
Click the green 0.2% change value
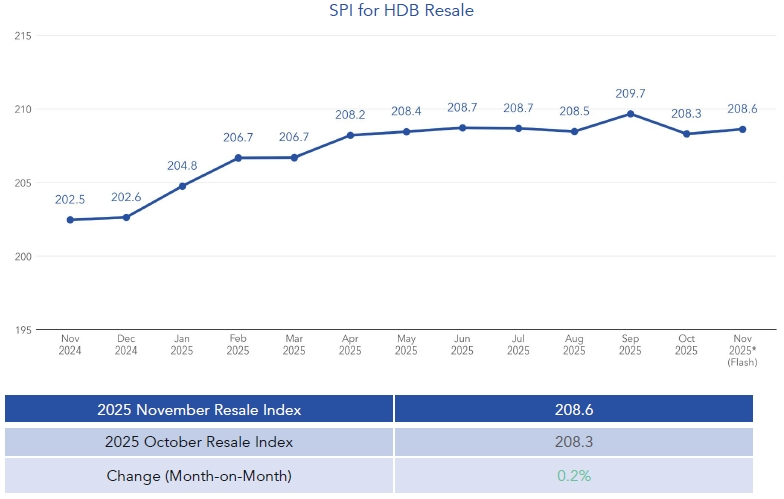click(572, 475)
